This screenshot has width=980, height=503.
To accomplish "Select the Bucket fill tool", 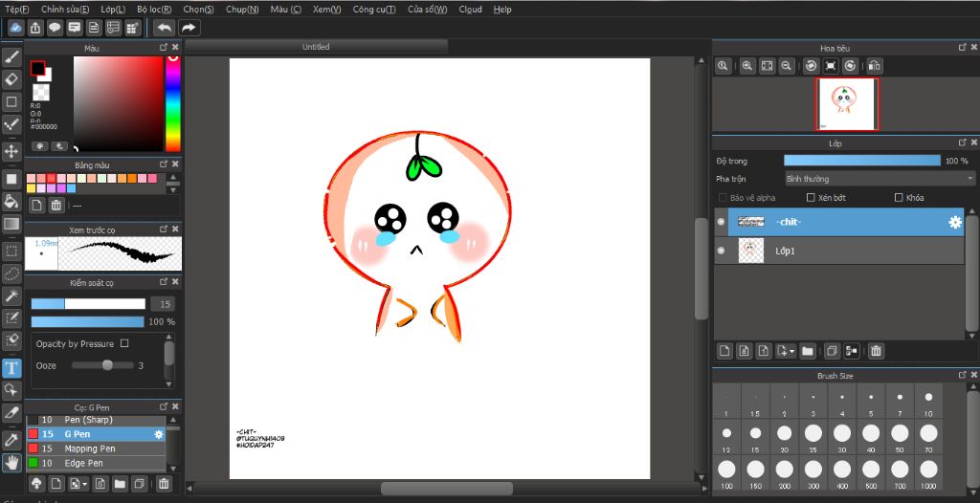I will coord(11,201).
